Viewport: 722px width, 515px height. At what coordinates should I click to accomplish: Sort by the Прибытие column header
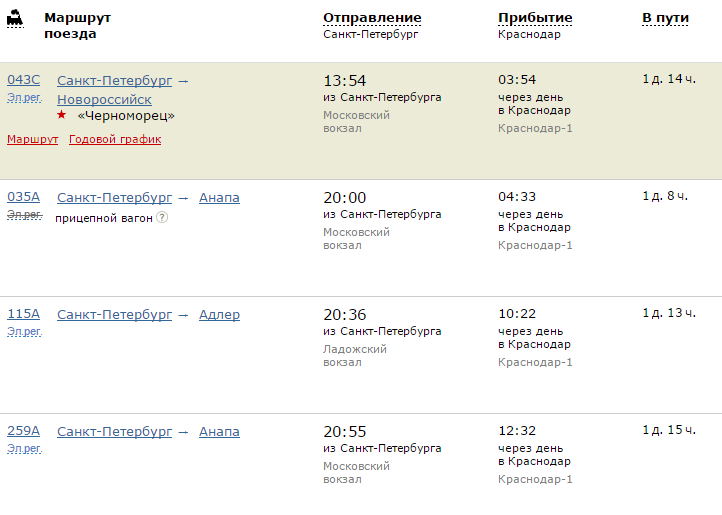point(535,18)
